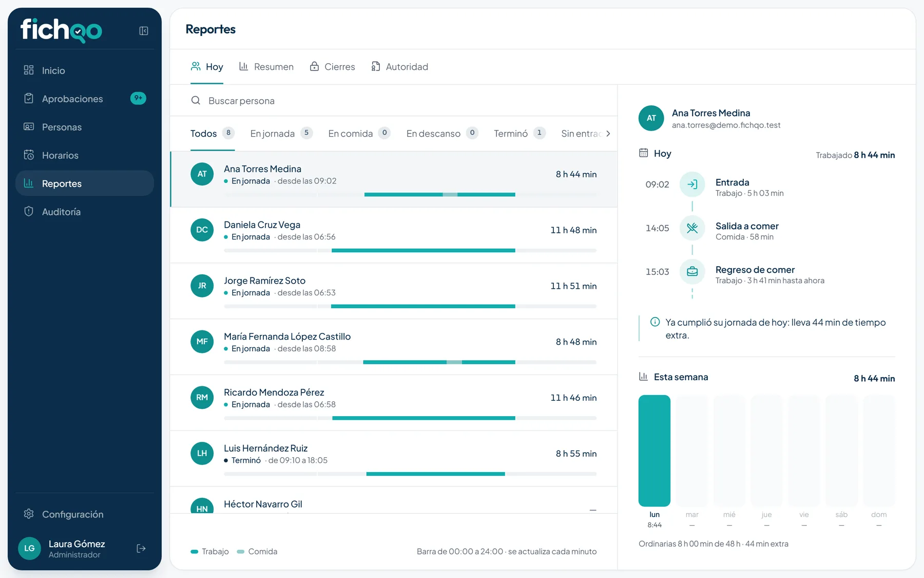Click the search magnifier icon
Viewport: 924px width, 578px height.
click(196, 101)
